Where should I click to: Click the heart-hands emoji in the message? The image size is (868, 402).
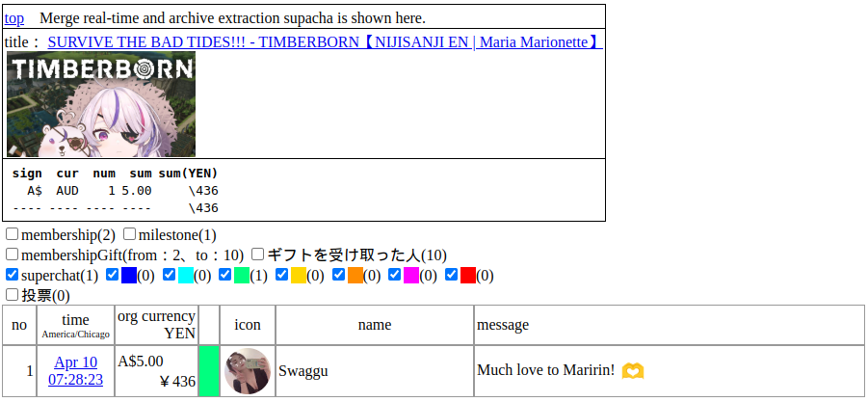[633, 370]
